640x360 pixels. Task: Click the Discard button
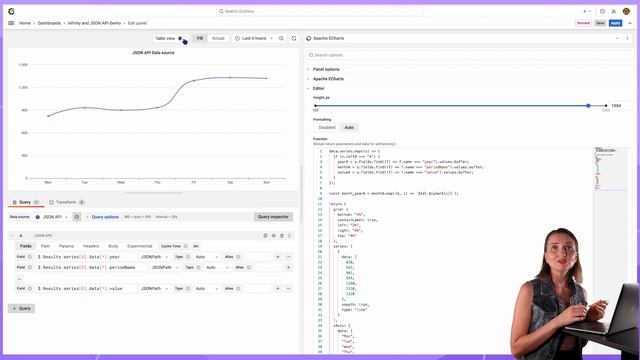tap(583, 23)
